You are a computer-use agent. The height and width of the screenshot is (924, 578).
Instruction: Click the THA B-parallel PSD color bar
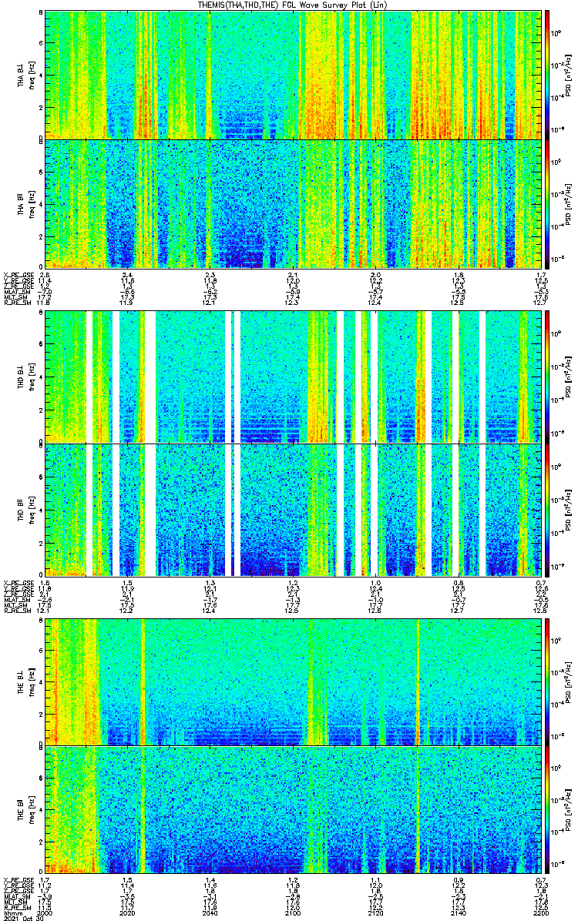tap(548, 203)
